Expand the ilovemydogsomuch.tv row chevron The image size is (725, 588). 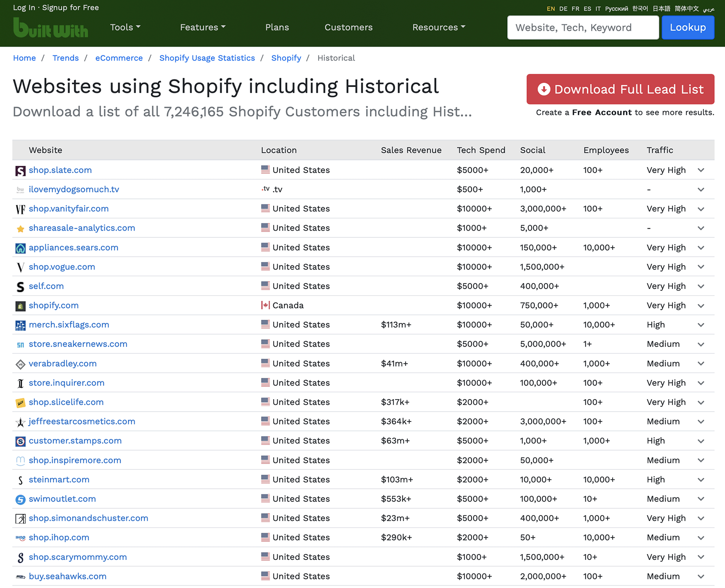tap(701, 190)
